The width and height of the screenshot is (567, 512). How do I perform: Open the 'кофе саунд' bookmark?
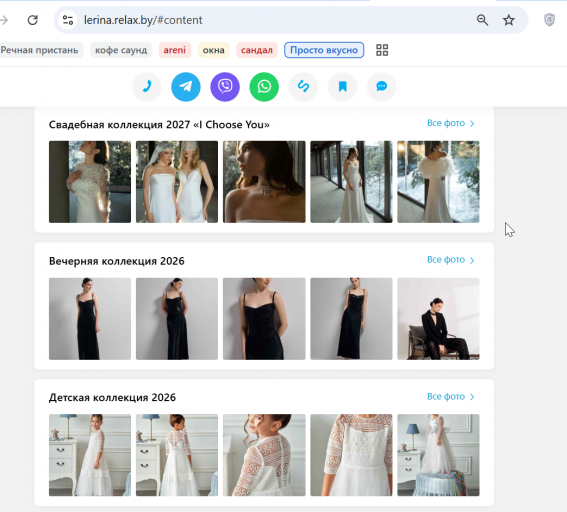(x=121, y=50)
